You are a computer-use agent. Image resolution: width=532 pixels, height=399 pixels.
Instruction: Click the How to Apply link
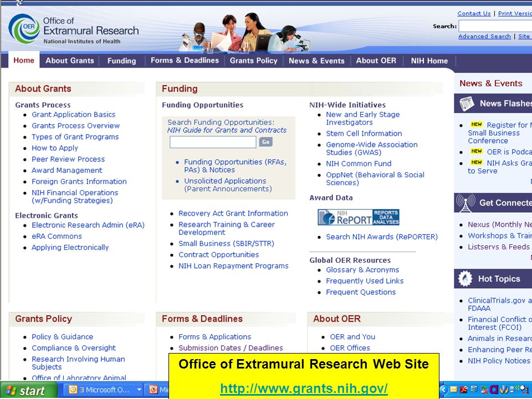pyautogui.click(x=55, y=148)
